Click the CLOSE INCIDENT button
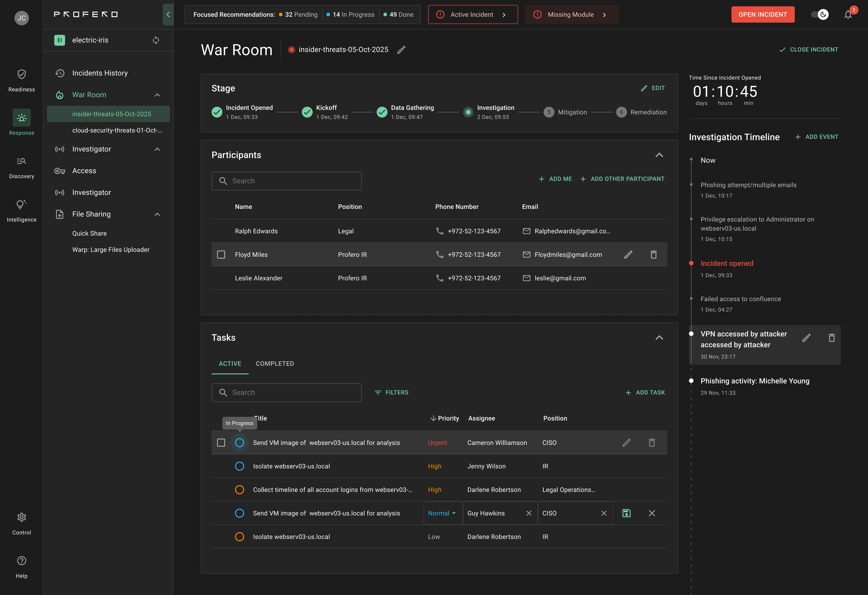This screenshot has width=868, height=595. [808, 49]
